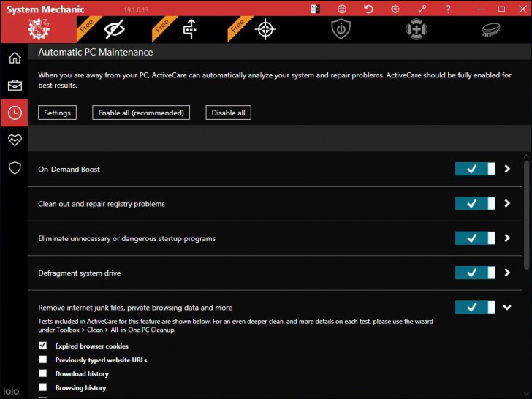The image size is (532, 399).
Task: Click the System Mechanic title text
Action: click(x=45, y=9)
